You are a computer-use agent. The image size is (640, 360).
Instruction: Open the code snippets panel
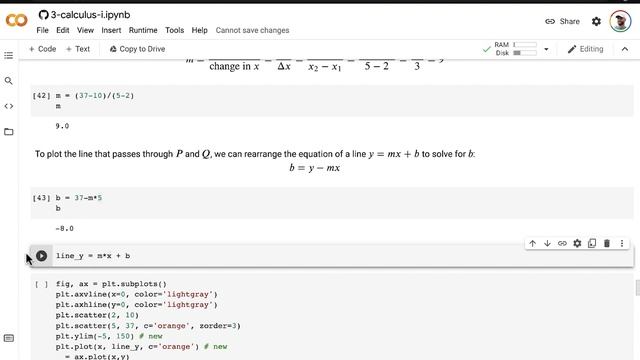[9, 106]
